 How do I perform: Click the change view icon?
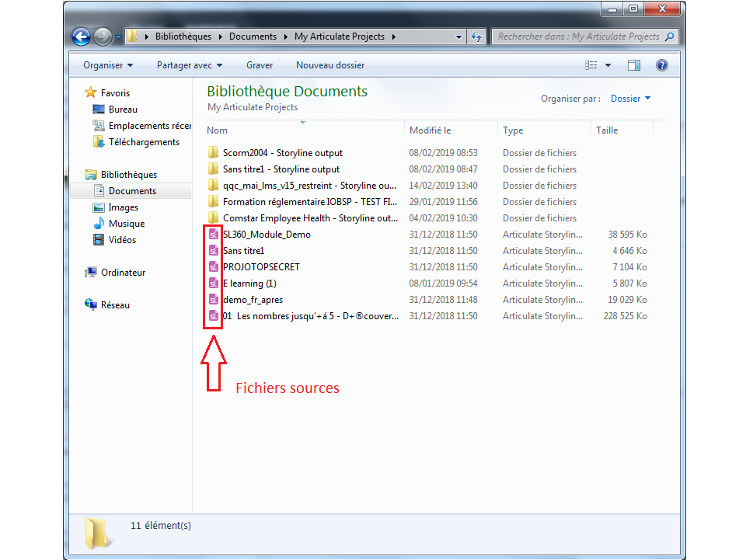pyautogui.click(x=591, y=65)
